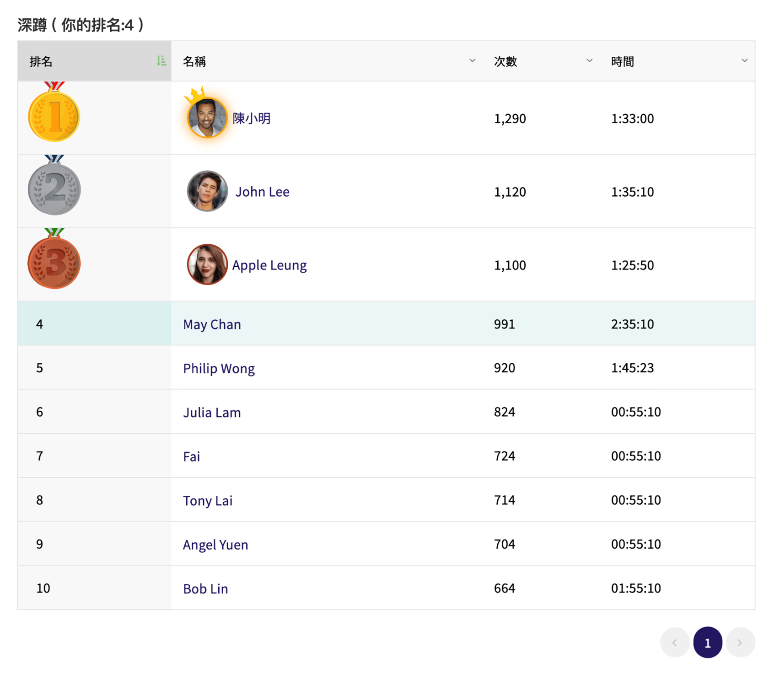Go to the previous page arrow
The image size is (774, 700).
click(x=674, y=642)
